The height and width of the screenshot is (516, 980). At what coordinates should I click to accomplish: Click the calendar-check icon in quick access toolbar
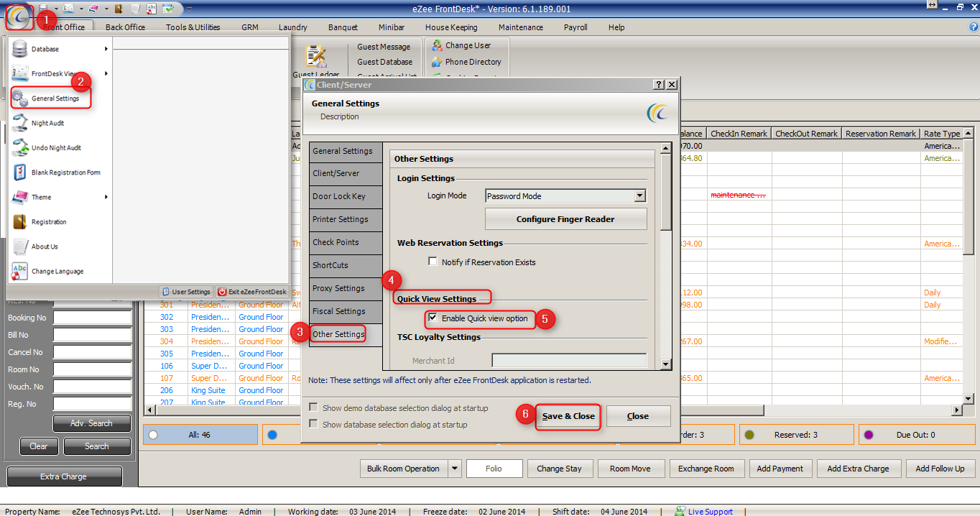pyautogui.click(x=168, y=9)
